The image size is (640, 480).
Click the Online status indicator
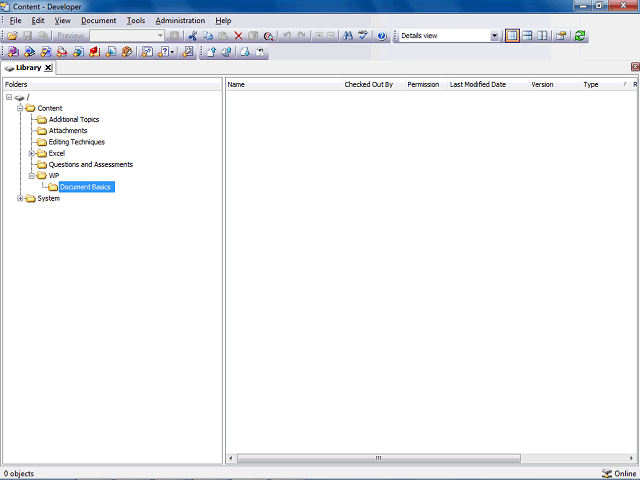[619, 473]
